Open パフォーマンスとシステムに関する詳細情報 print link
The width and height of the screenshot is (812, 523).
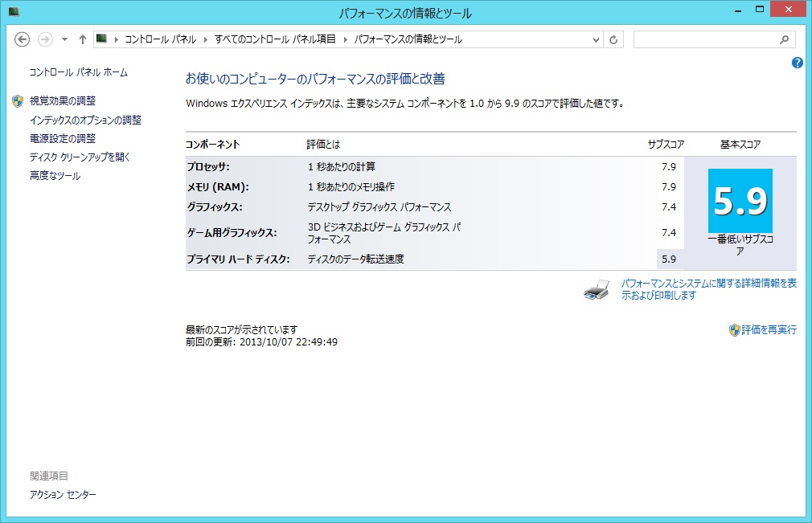[x=709, y=289]
